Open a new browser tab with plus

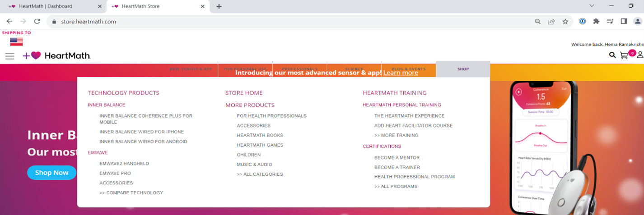pyautogui.click(x=219, y=6)
